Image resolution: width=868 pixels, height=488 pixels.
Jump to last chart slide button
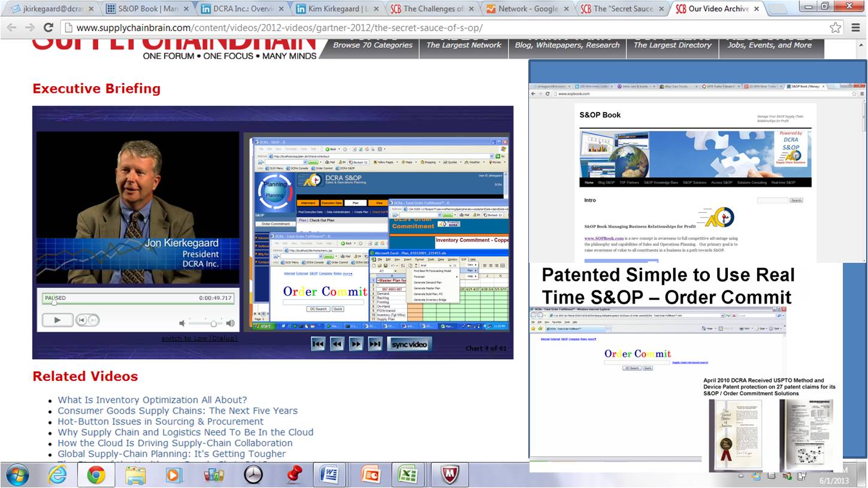pos(375,344)
